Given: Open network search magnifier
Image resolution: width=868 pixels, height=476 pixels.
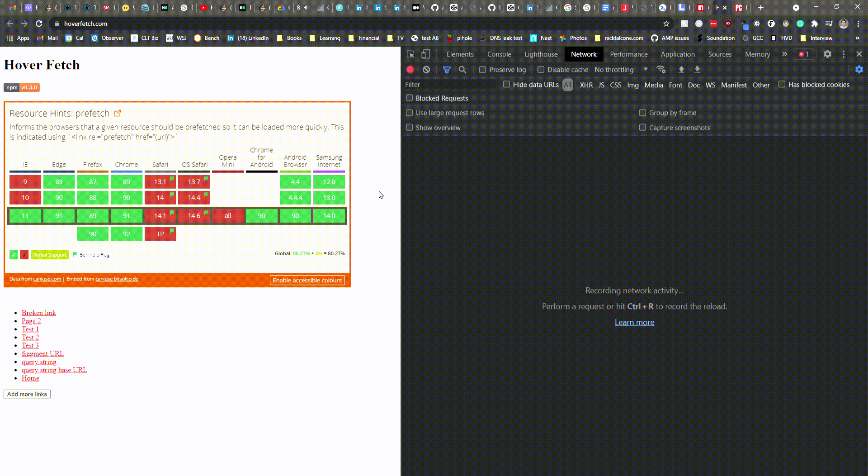Looking at the screenshot, I should point(462,70).
